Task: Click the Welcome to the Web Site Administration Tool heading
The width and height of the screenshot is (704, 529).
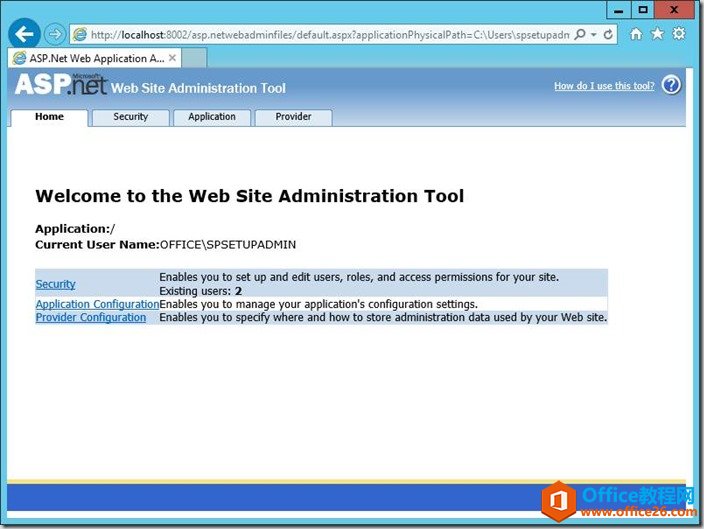Action: (250, 196)
